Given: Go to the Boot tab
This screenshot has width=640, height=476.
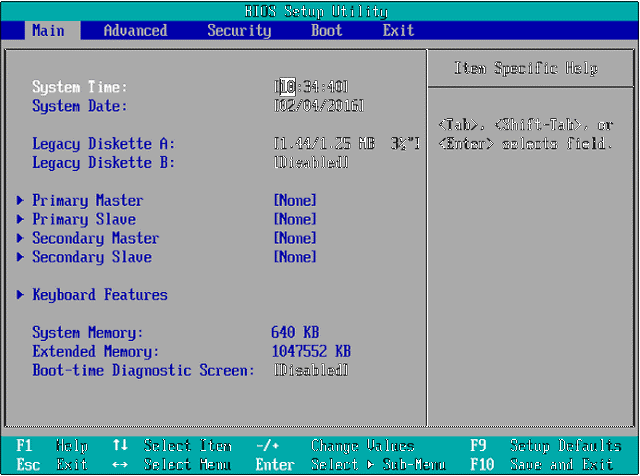Looking at the screenshot, I should click(x=326, y=30).
